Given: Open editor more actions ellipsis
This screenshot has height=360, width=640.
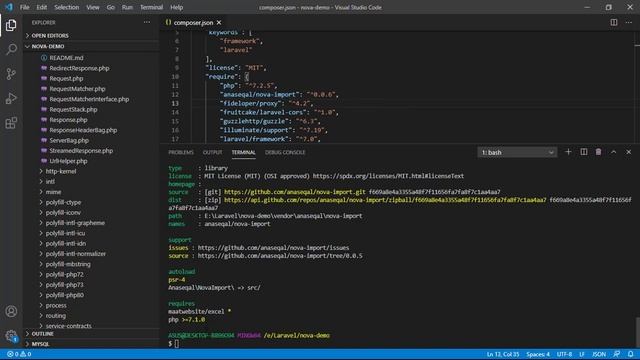Looking at the screenshot, I should click(629, 22).
